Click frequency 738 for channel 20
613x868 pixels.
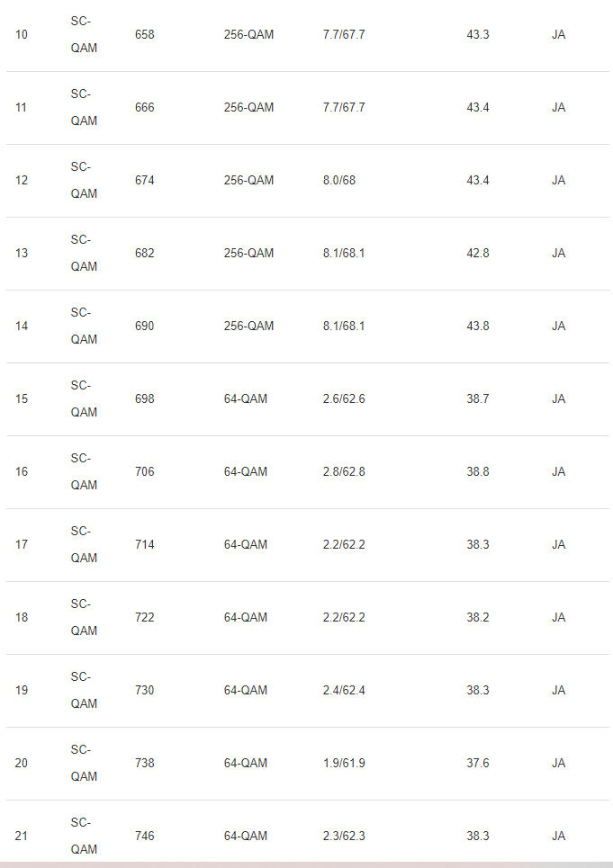(144, 764)
